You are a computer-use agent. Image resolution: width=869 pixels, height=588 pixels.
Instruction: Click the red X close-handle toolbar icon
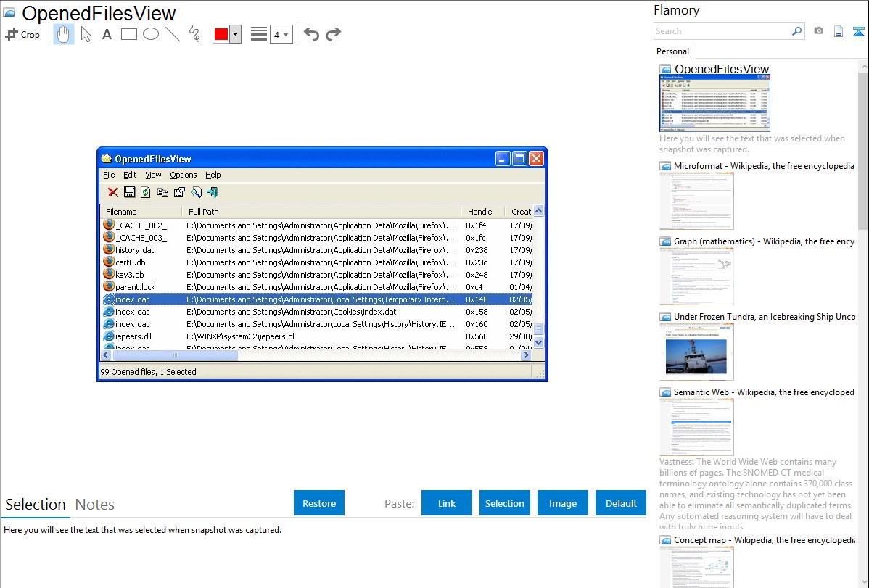click(x=113, y=192)
